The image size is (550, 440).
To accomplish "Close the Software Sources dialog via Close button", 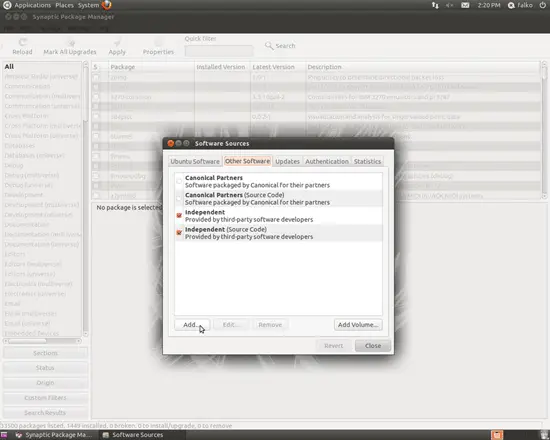I will click(373, 346).
